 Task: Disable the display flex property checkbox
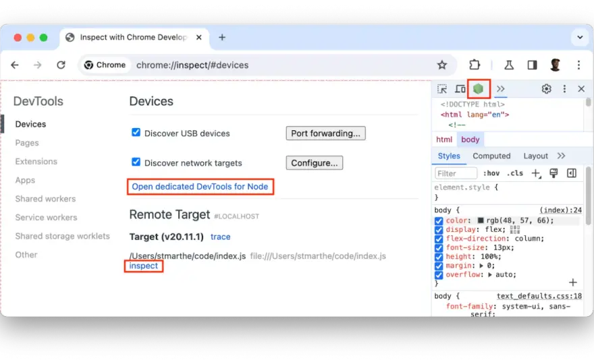(439, 230)
